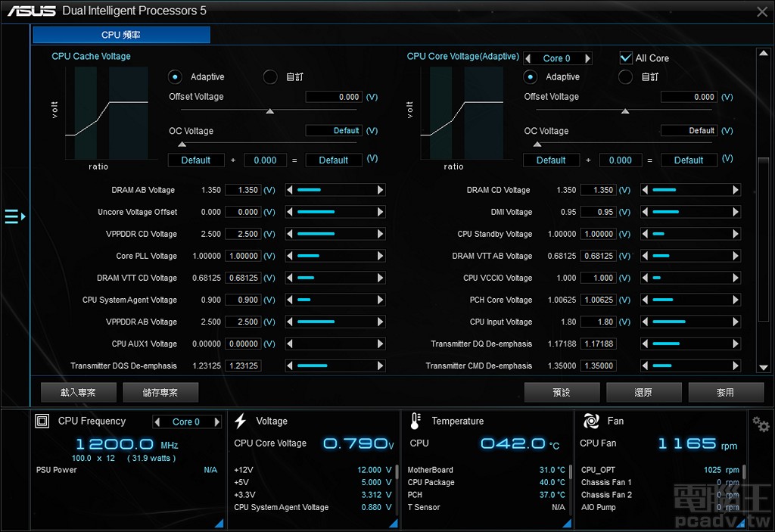Screen dimensions: 775x532
Task: Uncheck the All Core checkbox
Action: pos(626,58)
